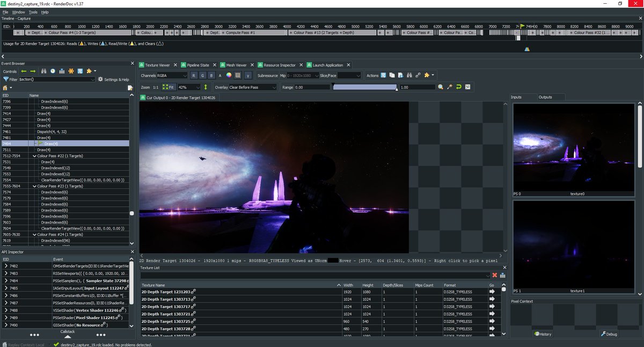This screenshot has width=644, height=347.
Task: Reset range with the green return arrow icon
Action: click(x=458, y=86)
